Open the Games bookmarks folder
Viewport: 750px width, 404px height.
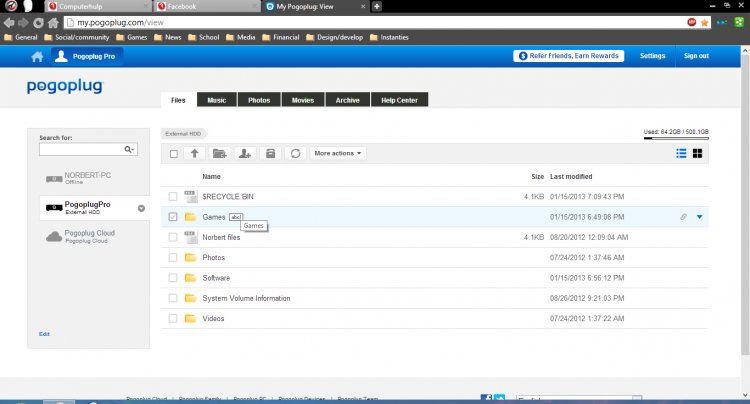pyautogui.click(x=132, y=37)
